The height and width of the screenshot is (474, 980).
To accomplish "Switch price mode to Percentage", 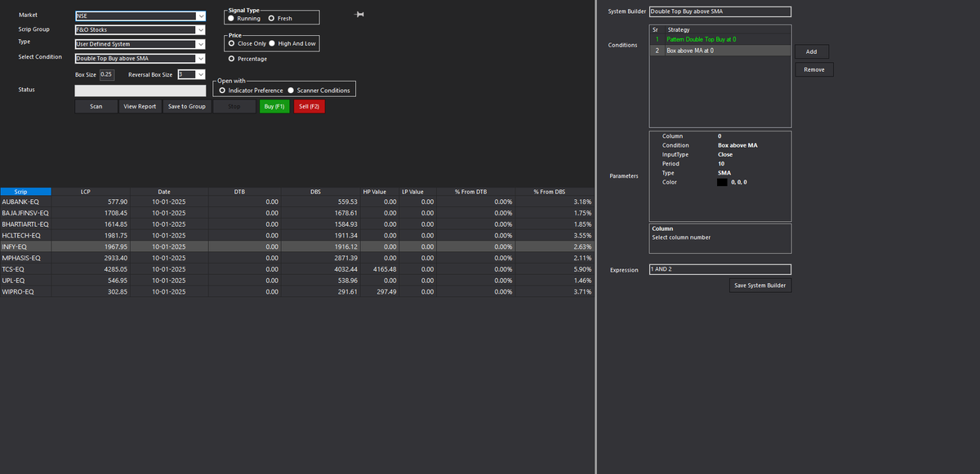I will click(231, 58).
